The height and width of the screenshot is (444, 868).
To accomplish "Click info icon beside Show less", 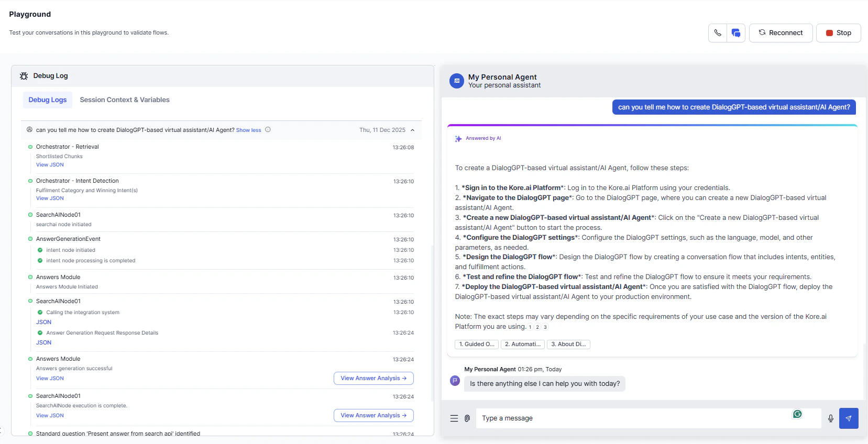I will tap(268, 130).
